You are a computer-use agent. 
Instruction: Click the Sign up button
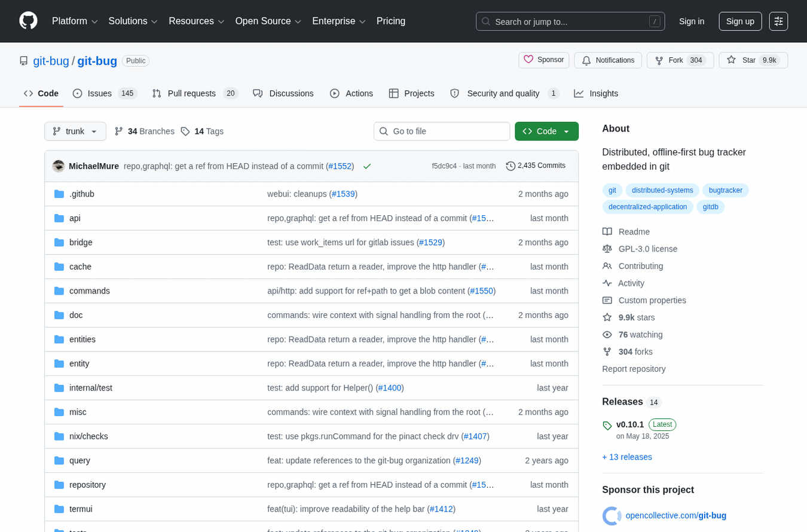click(740, 22)
